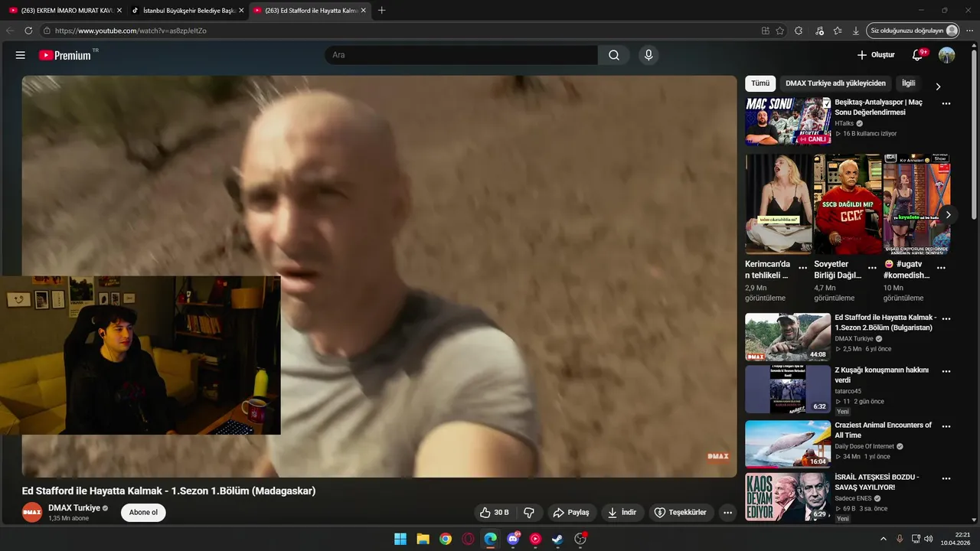Open Beşiktaş-Antalyaspor live video thumbnail
Viewport: 980px width, 551px height.
[788, 121]
